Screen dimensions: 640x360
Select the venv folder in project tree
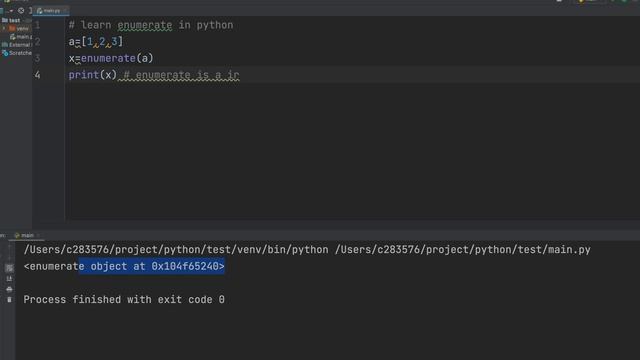coord(19,28)
